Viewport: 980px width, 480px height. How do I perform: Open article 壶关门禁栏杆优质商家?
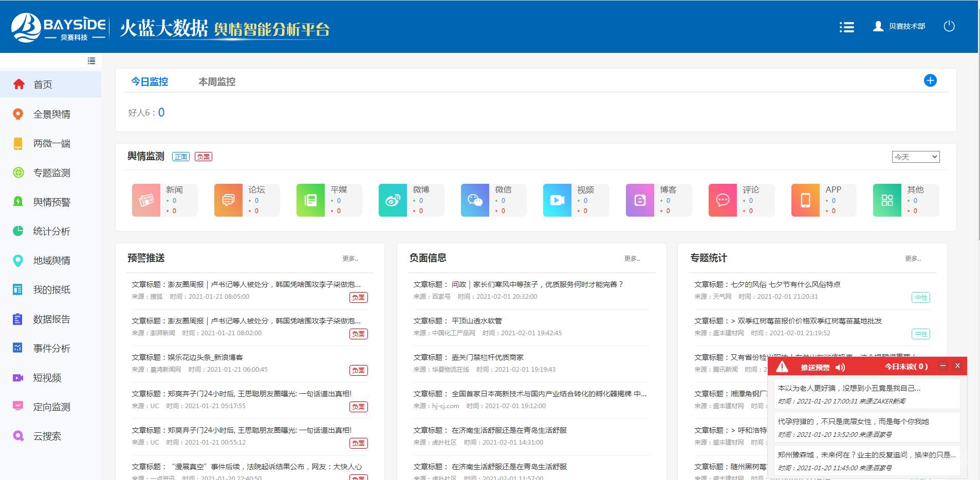[x=469, y=357]
